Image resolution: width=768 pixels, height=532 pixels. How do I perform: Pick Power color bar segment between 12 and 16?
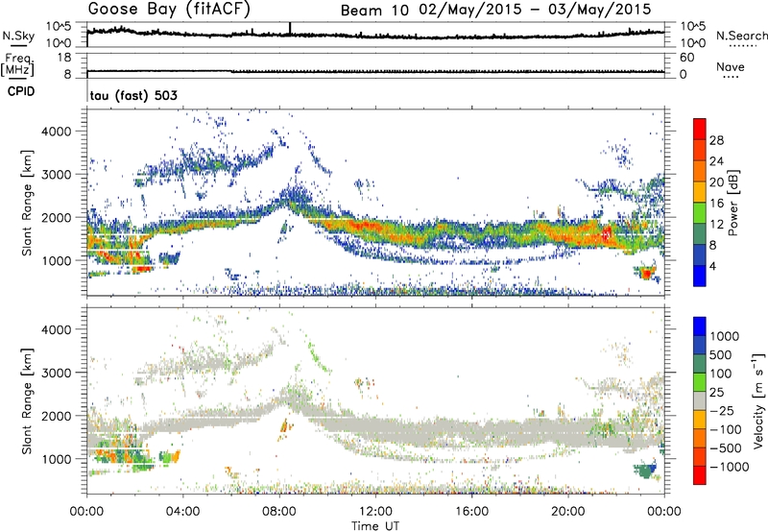coord(700,213)
